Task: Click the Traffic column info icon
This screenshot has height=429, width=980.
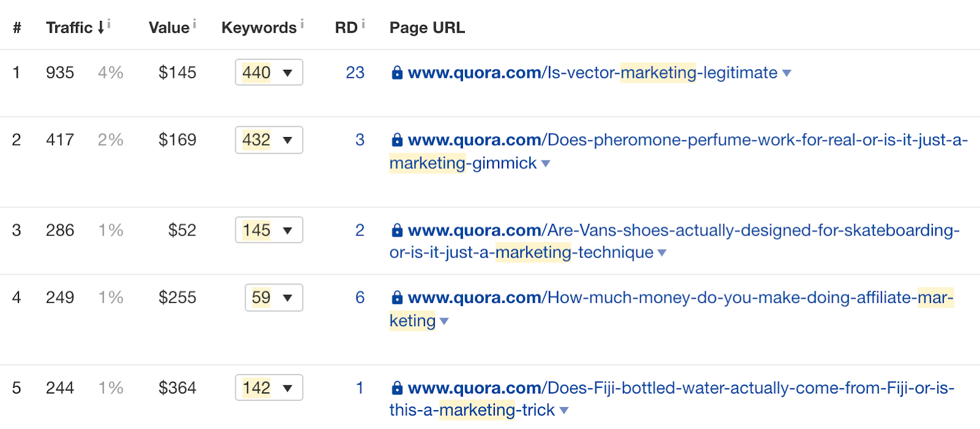Action: point(109,24)
